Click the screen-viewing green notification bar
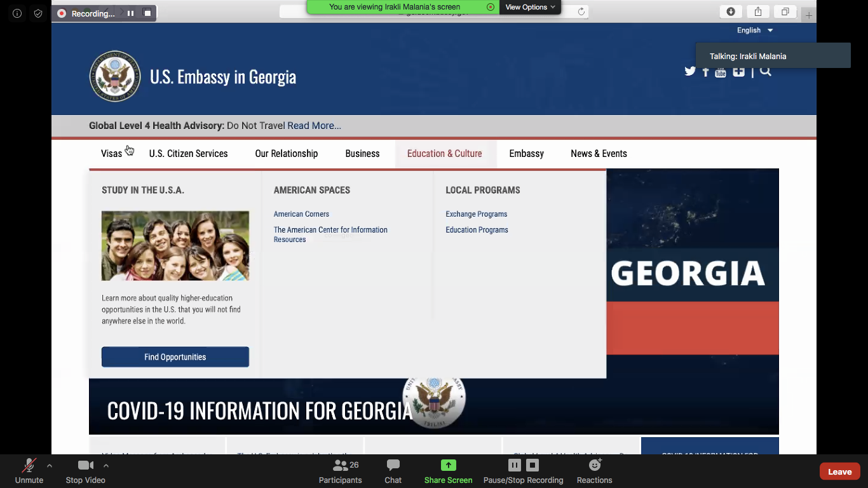868x488 pixels. [403, 7]
